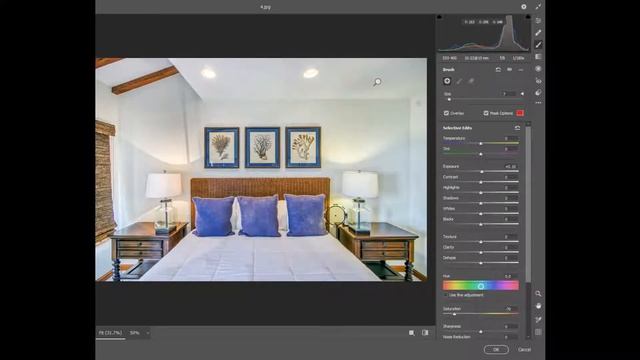The image size is (640, 360).
Task: Choose create new brush adjustment icon
Action: click(447, 81)
